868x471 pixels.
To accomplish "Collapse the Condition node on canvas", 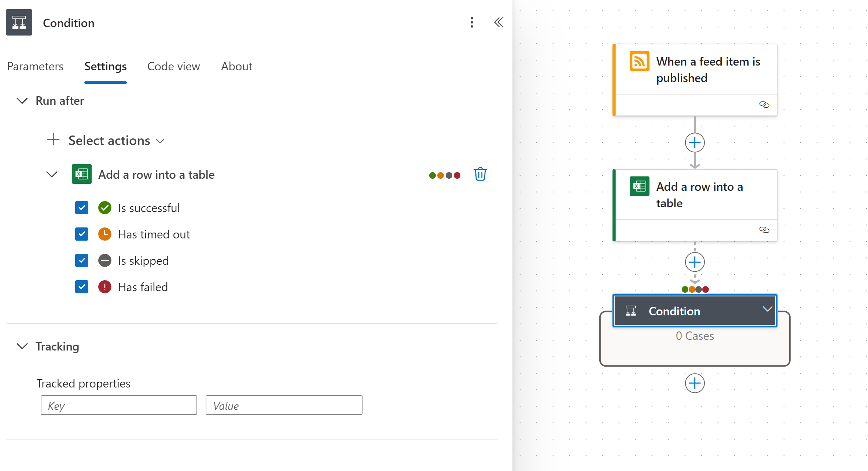I will [767, 309].
